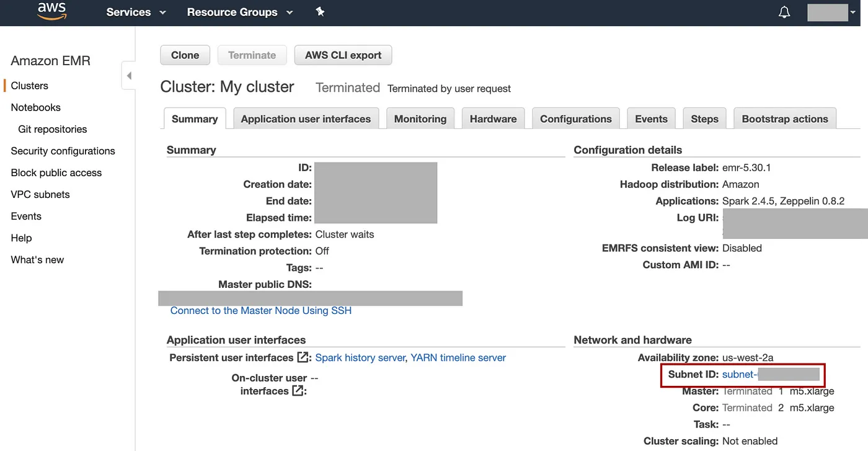Follow the YARN timeline server link
Screen dimensions: 868x451
[x=458, y=358]
